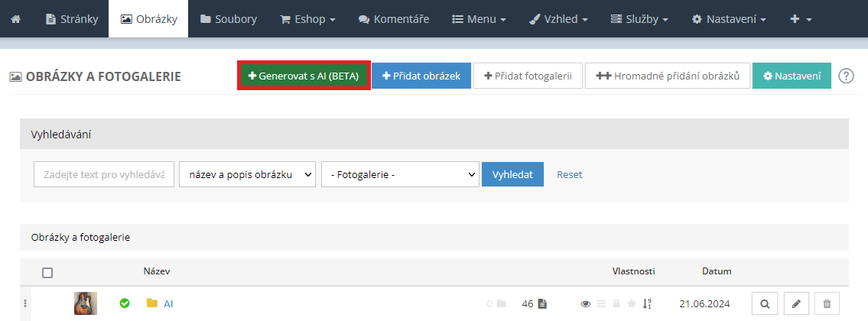Open the 'název a popis obrázku' dropdown
Screen dimensions: 868x321
pyautogui.click(x=247, y=174)
